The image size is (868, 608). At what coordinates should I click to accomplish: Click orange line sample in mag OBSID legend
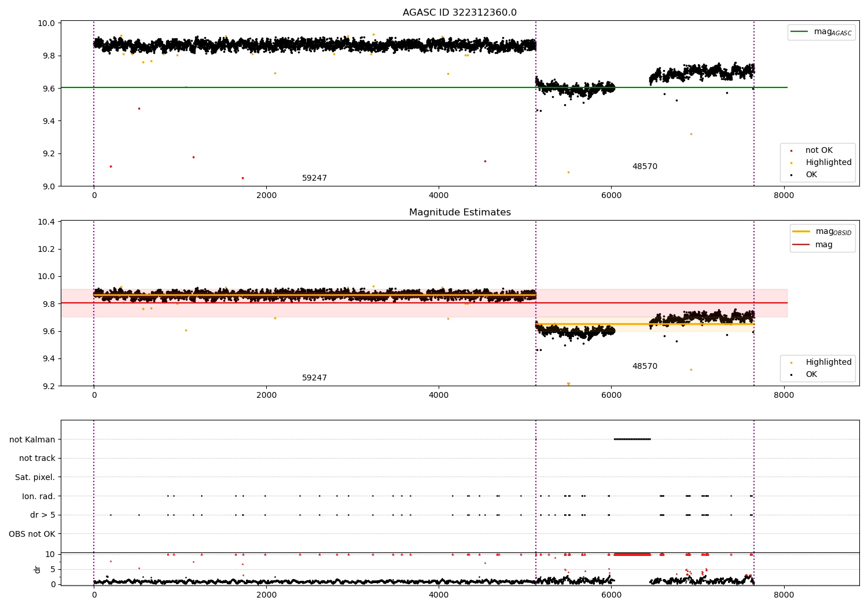(x=801, y=231)
